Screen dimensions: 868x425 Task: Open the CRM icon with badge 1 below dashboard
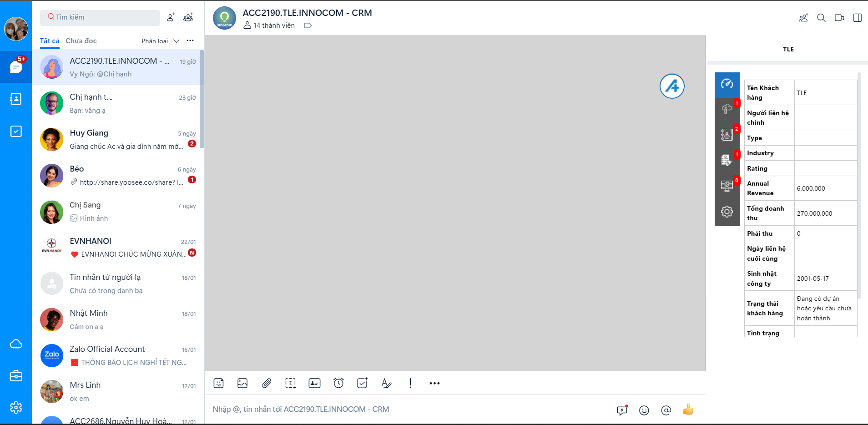click(727, 109)
